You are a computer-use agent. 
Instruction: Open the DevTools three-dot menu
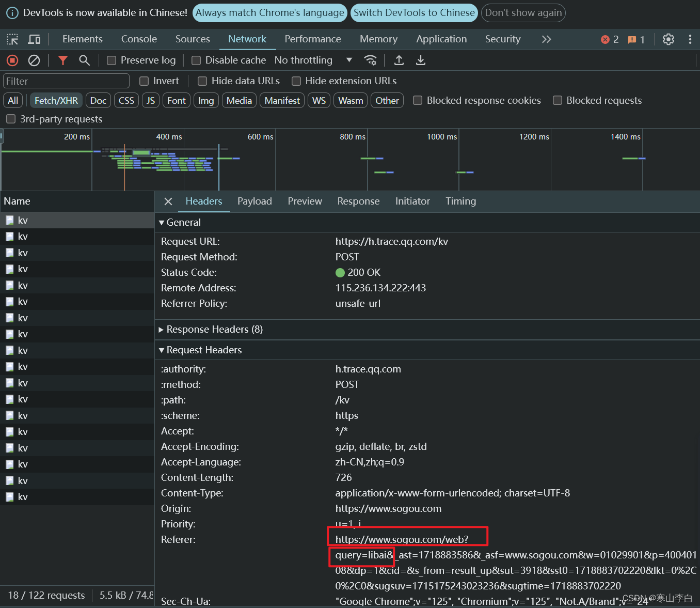(x=690, y=39)
